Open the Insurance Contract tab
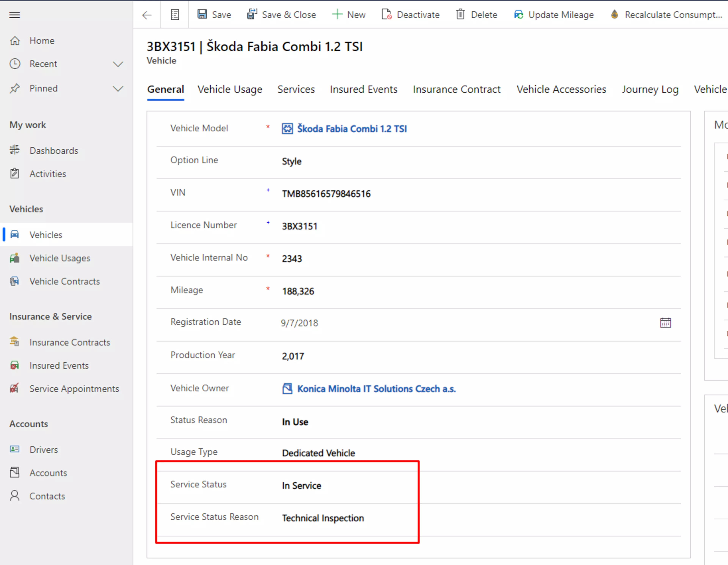The height and width of the screenshot is (565, 728). [x=457, y=90]
